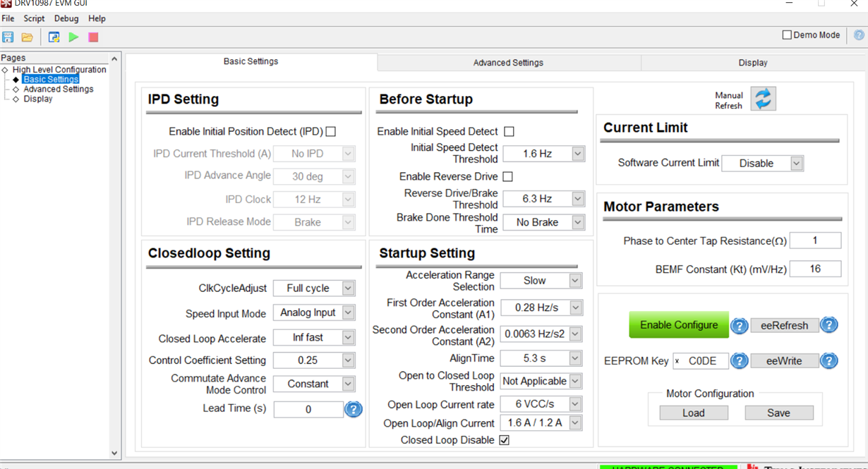Screen dimensions: 868x469
Task: Click the BEMF Constant (Kt) field
Action: pos(815,269)
